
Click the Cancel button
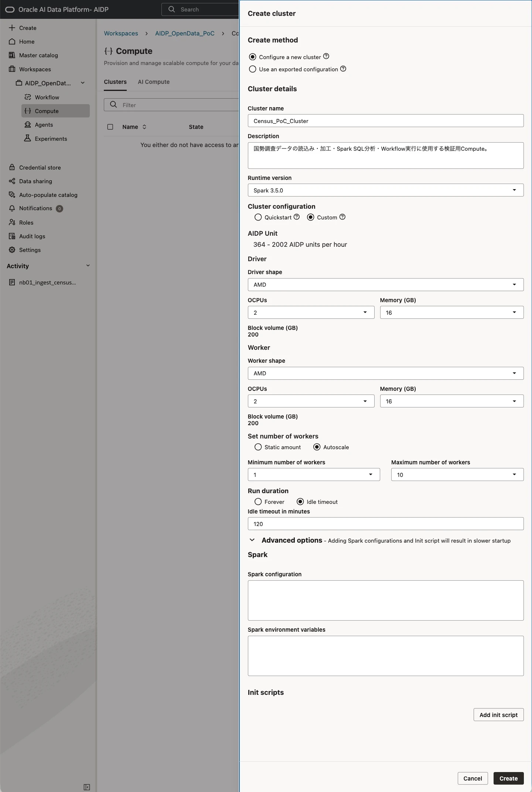[473, 778]
